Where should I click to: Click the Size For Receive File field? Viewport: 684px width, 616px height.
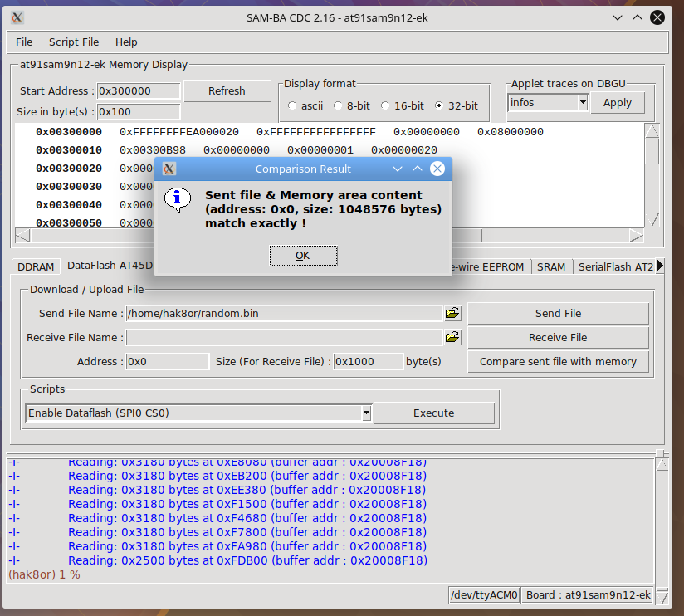pyautogui.click(x=369, y=362)
